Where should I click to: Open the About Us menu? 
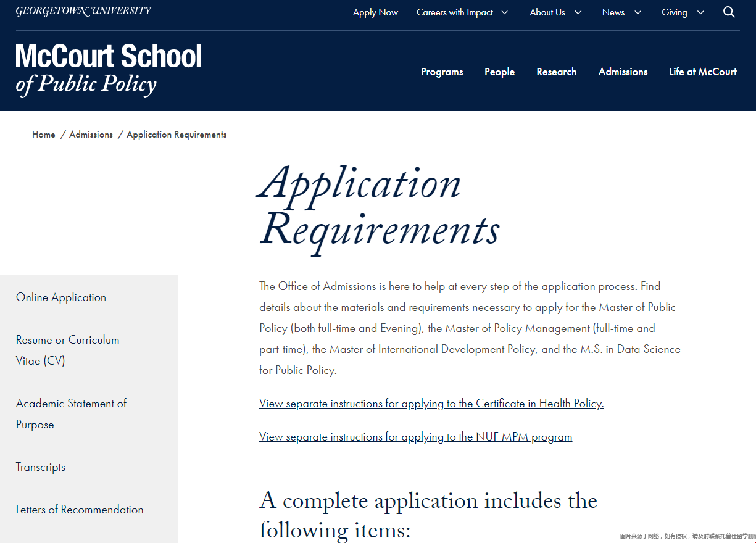547,12
